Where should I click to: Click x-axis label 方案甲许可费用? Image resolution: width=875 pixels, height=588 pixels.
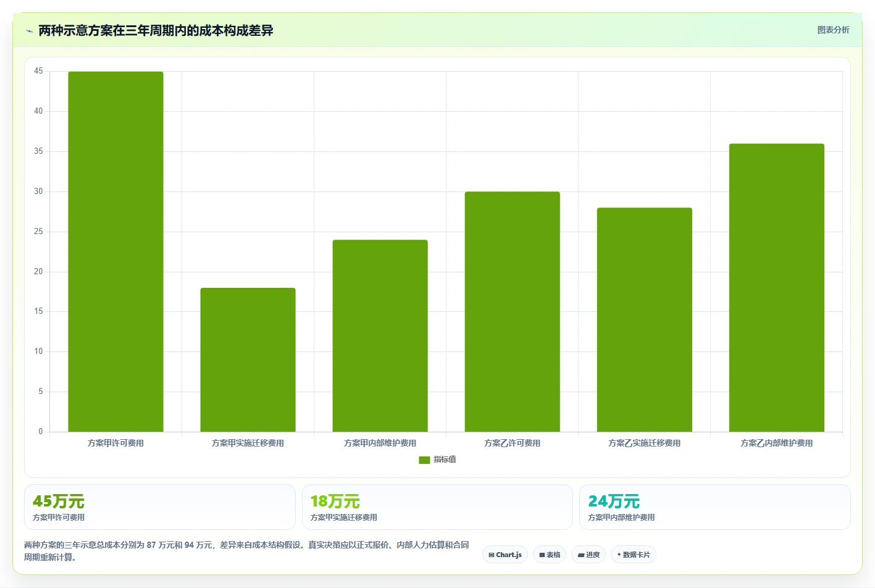tap(115, 443)
